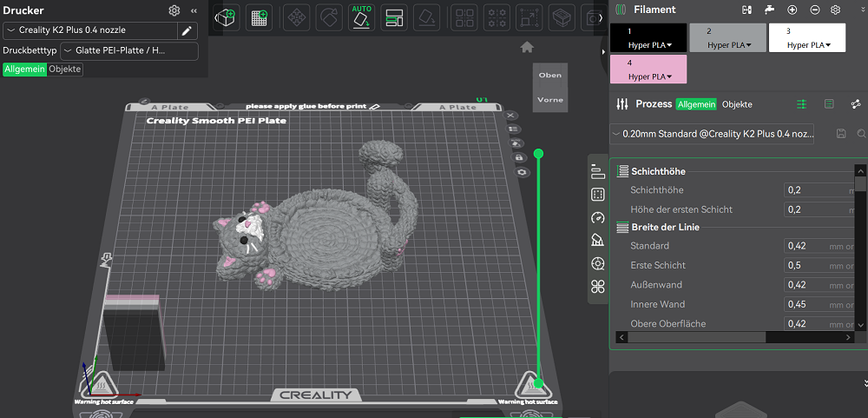This screenshot has height=418, width=868.
Task: Expand the 0.20mm Standard process preset dropdown
Action: click(713, 134)
